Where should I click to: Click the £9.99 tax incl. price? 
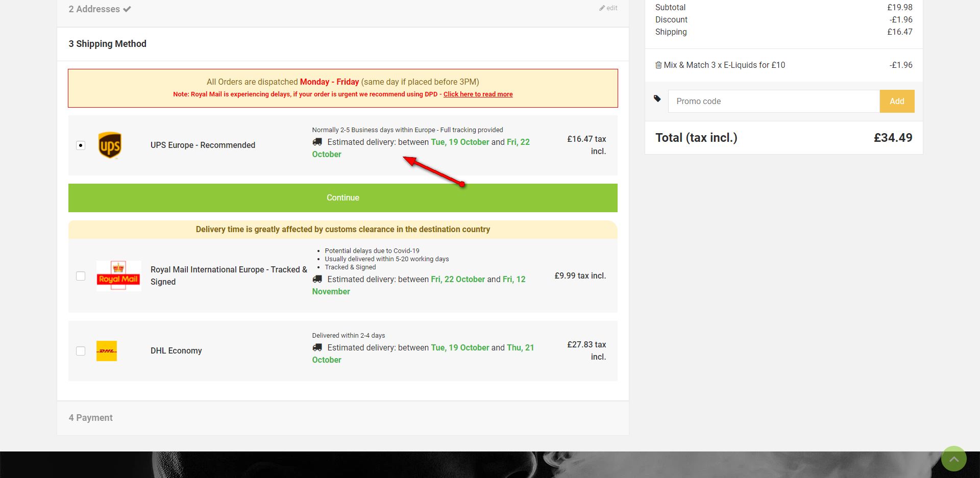(580, 276)
